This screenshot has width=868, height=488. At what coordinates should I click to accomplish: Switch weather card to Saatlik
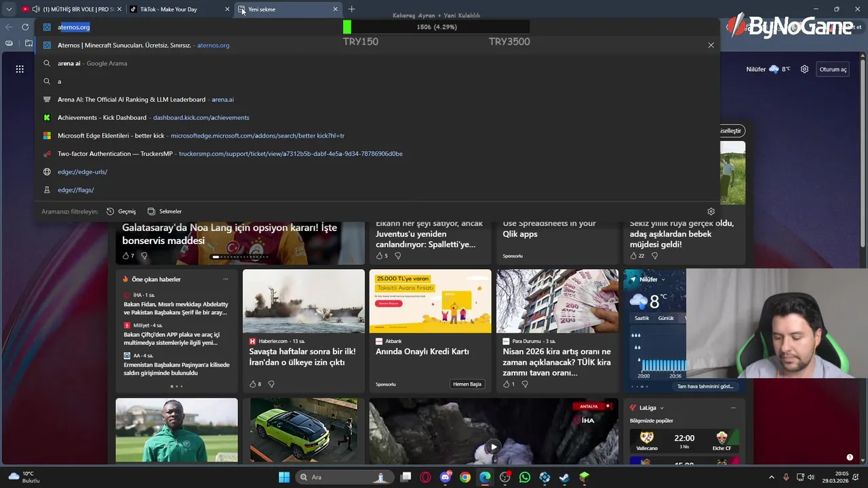pos(642,318)
